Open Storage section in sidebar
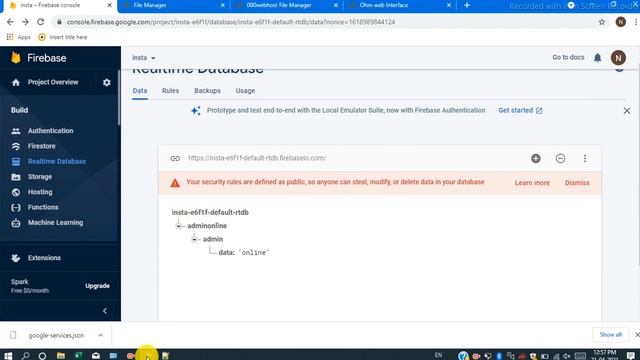This screenshot has height=360, width=640. pos(40,177)
